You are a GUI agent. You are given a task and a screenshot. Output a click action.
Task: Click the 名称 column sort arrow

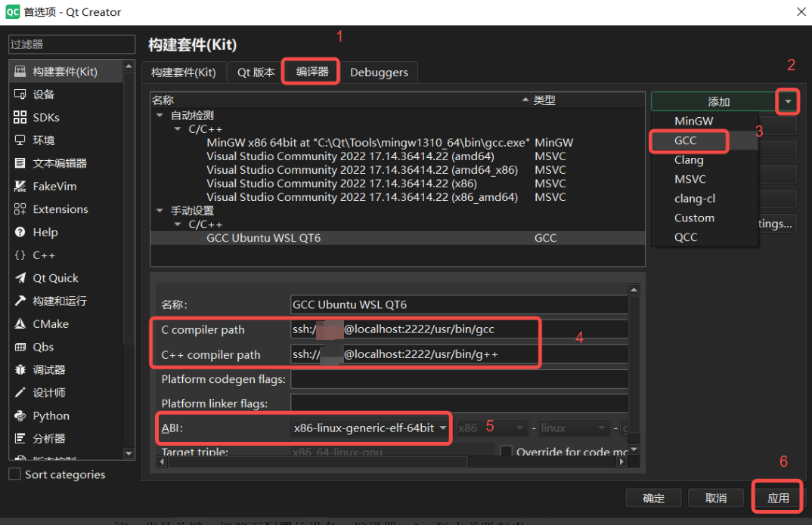point(525,99)
